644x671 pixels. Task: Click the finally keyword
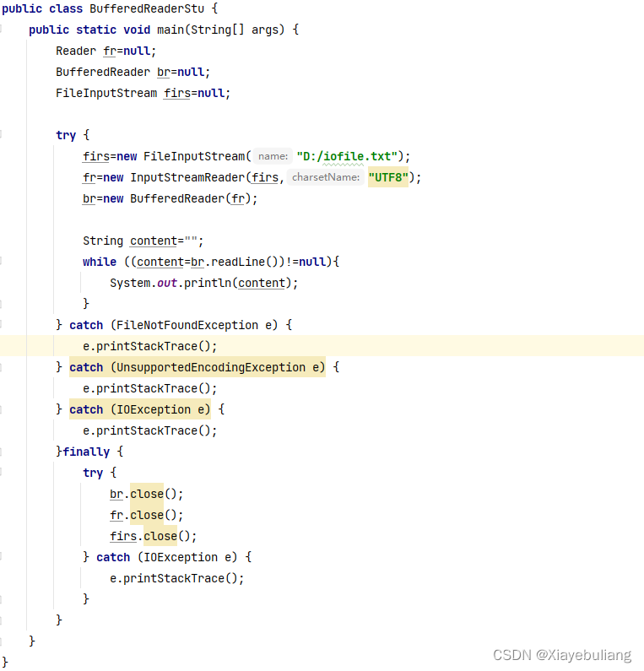[x=86, y=452]
